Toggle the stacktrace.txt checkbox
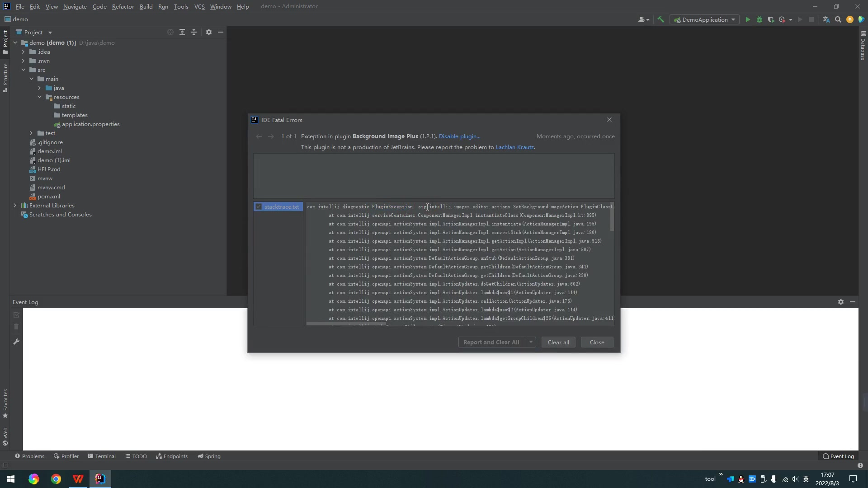 coord(258,206)
